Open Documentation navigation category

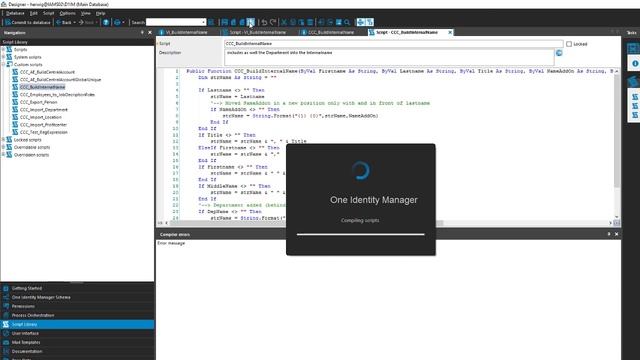tap(77, 351)
